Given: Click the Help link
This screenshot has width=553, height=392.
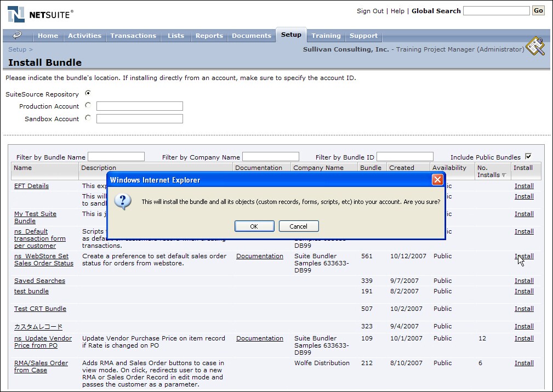Looking at the screenshot, I should point(397,11).
